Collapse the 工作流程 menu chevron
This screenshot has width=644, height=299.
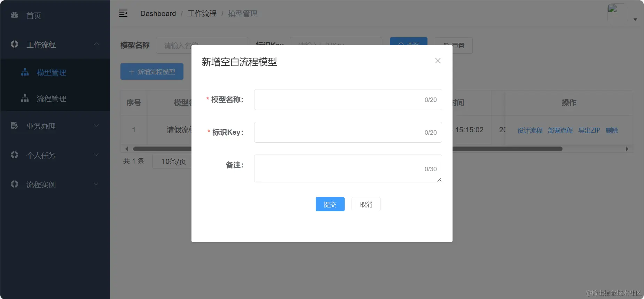click(96, 44)
